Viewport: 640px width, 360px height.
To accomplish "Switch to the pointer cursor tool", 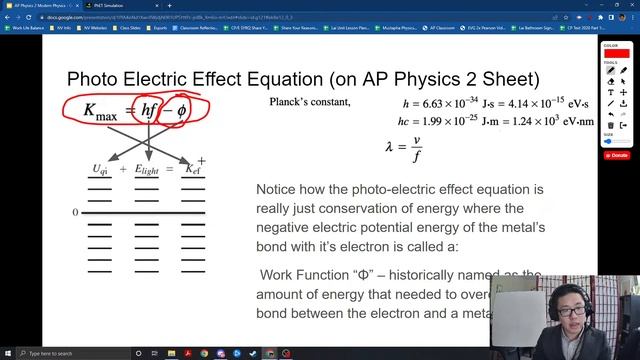I will click(623, 82).
